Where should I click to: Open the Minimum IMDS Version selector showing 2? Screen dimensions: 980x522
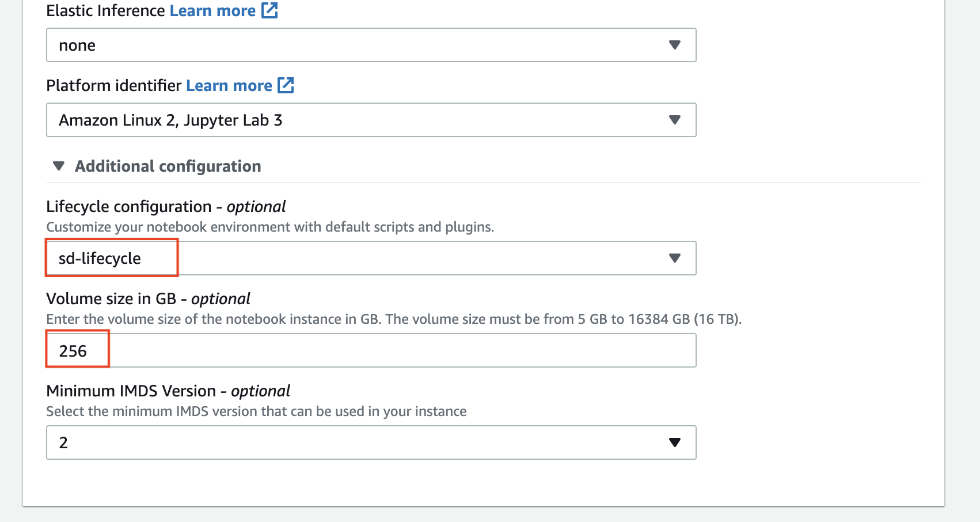[371, 442]
